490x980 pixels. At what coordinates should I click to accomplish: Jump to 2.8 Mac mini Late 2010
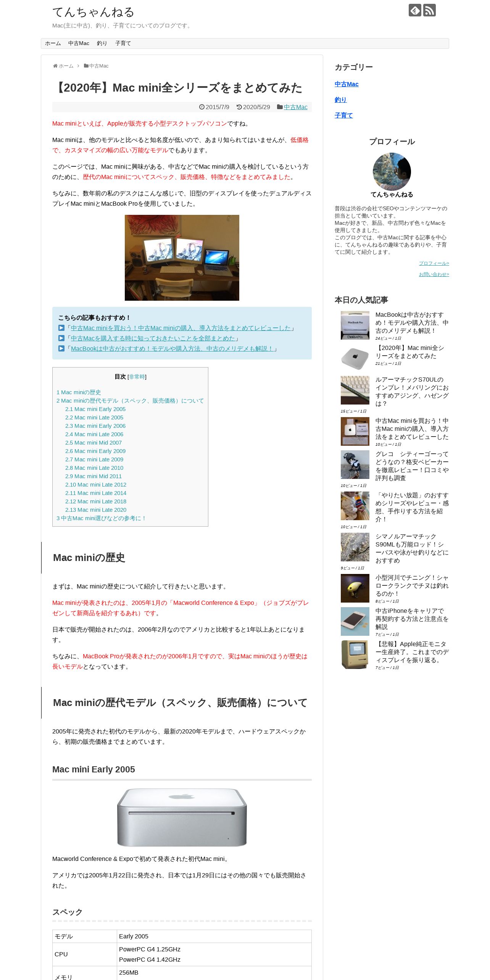(x=94, y=468)
